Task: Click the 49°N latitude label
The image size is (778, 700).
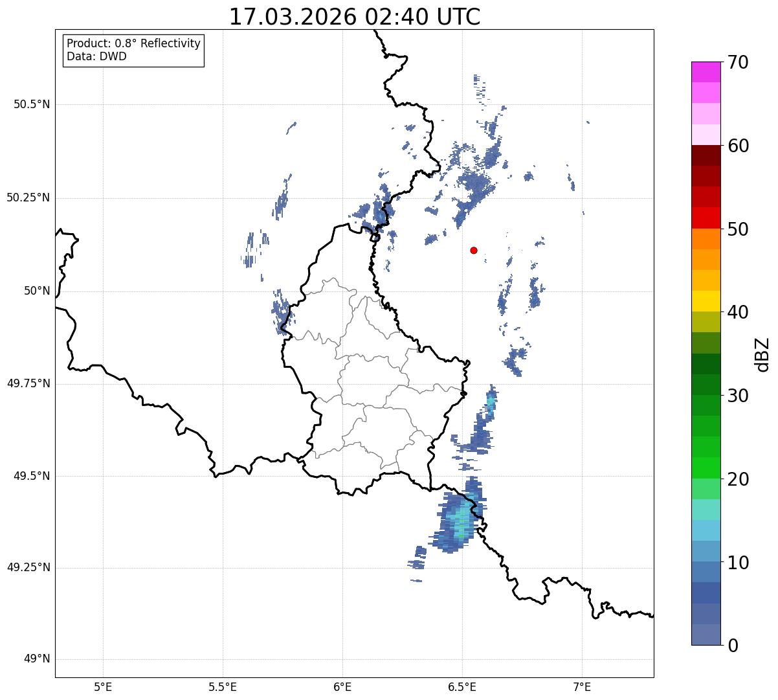Action: (37, 659)
